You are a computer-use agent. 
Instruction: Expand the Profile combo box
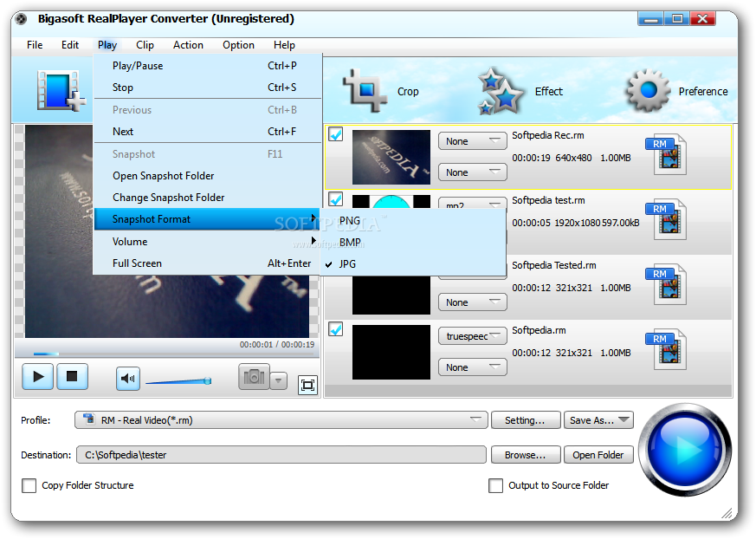click(281, 419)
